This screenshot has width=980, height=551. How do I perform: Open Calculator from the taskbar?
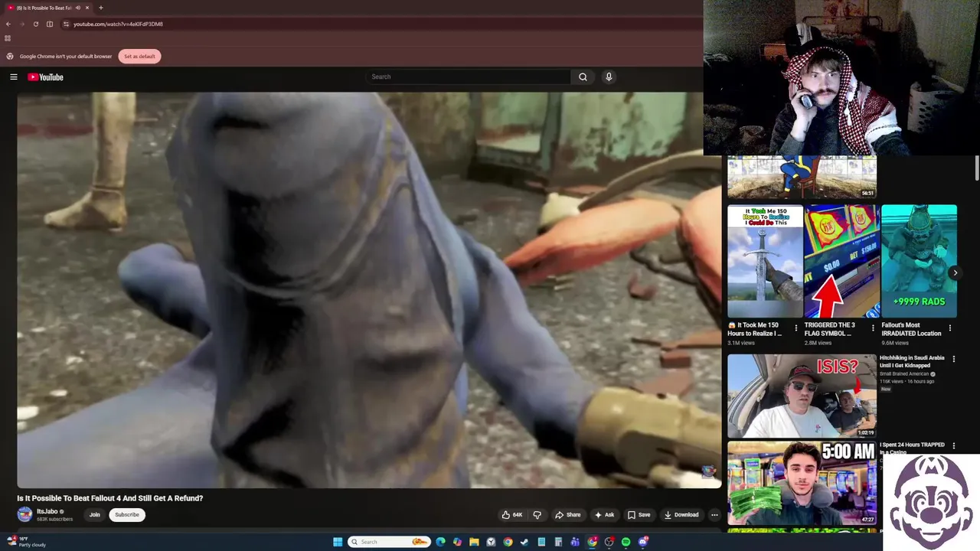tap(558, 542)
